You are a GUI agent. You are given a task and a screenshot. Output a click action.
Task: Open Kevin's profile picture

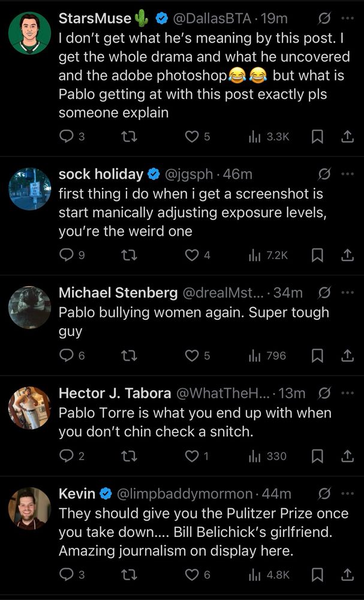(29, 508)
